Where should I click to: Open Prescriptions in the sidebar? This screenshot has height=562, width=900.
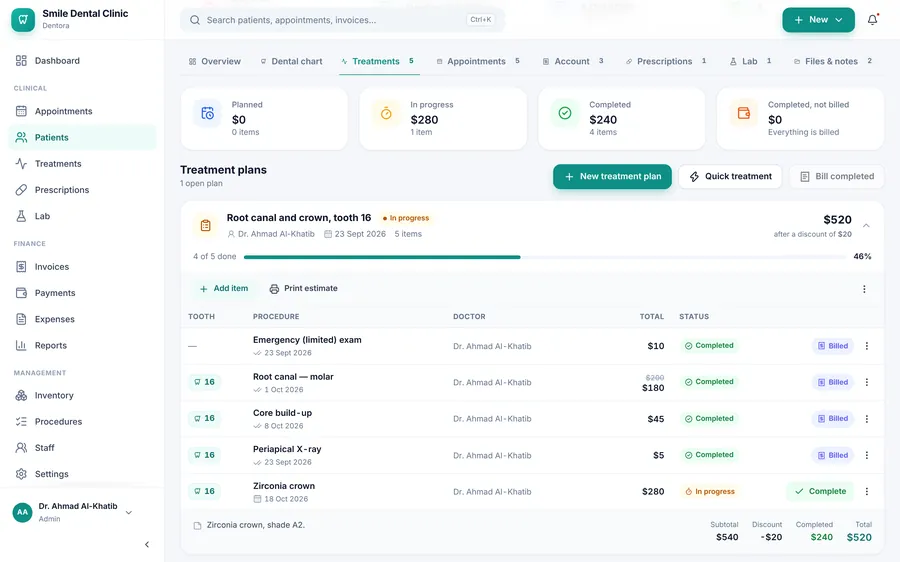[x=82, y=190]
